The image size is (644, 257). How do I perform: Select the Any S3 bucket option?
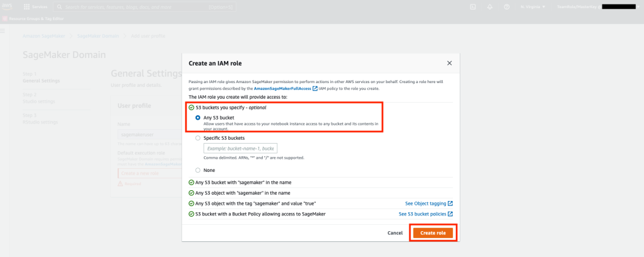coord(198,118)
